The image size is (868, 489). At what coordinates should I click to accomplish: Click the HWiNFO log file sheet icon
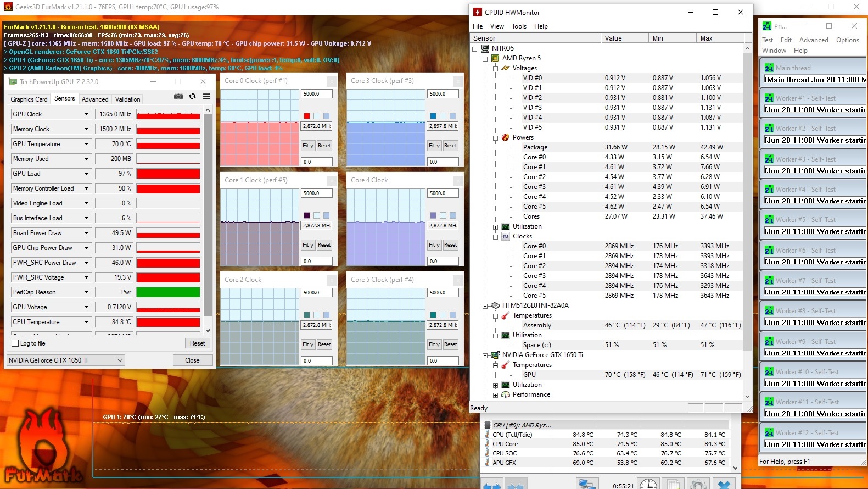pyautogui.click(x=673, y=485)
